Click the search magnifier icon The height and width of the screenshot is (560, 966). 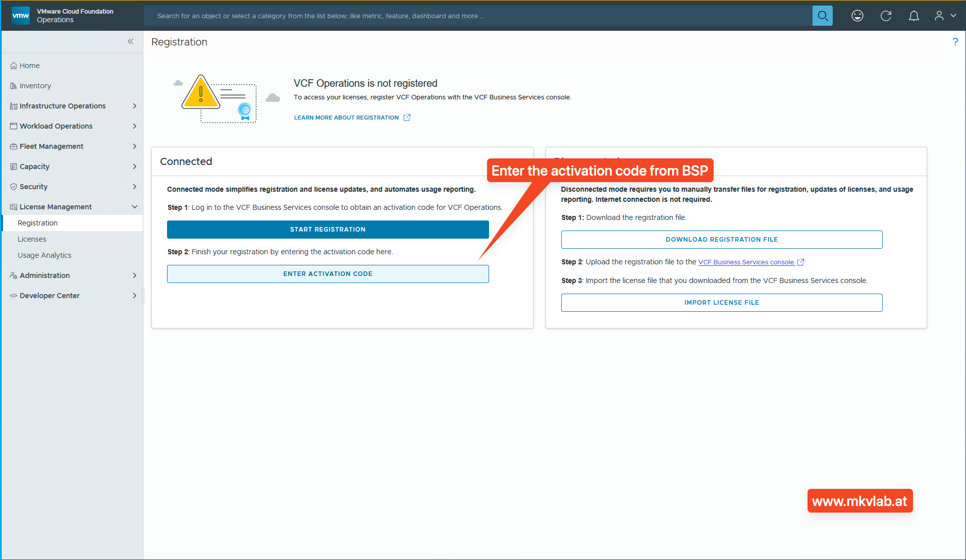(822, 16)
